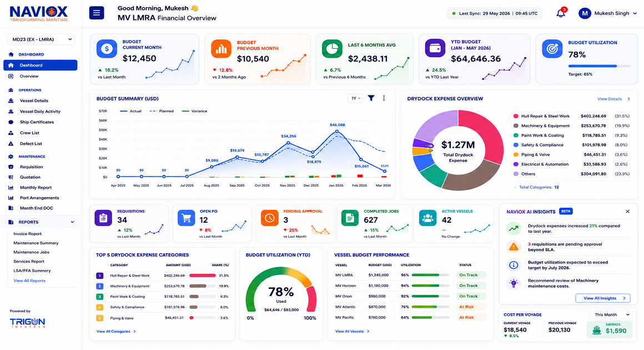The width and height of the screenshot is (644, 350).
Task: Click the warning triangle icon in AI Insights
Action: click(514, 247)
